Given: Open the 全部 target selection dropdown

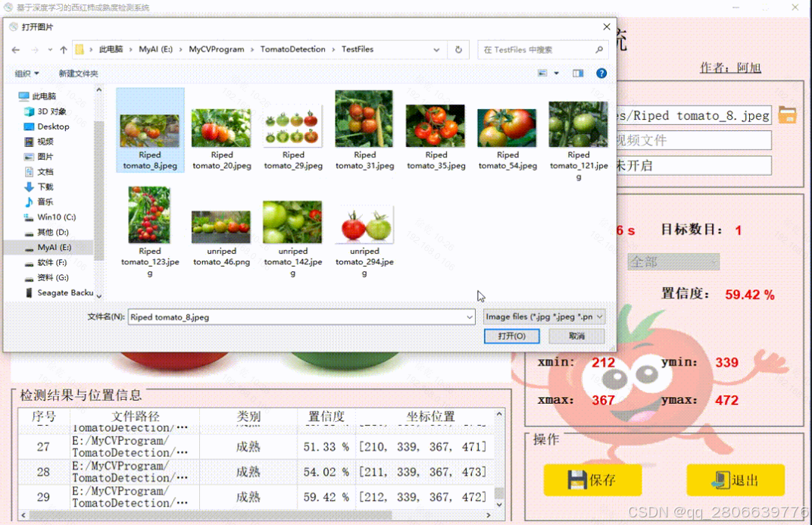Looking at the screenshot, I should pos(673,262).
